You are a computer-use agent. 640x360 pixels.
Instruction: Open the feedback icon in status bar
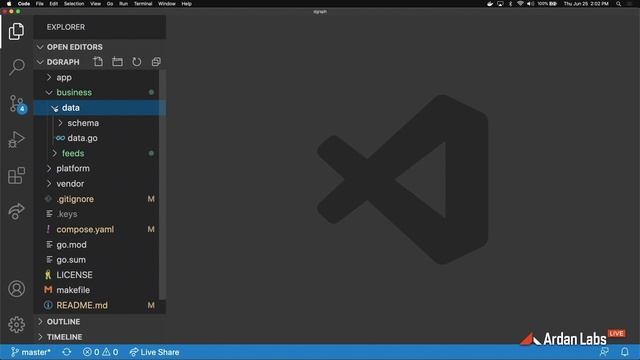click(x=604, y=351)
